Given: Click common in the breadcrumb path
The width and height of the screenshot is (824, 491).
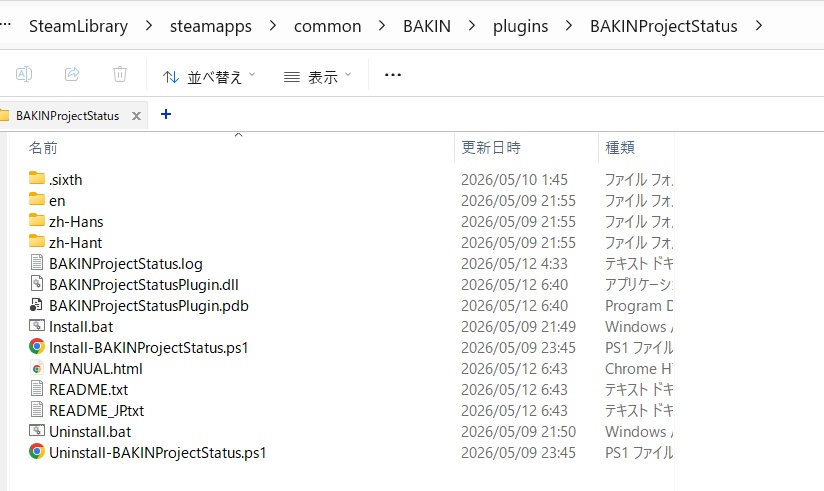Looking at the screenshot, I should (x=327, y=26).
